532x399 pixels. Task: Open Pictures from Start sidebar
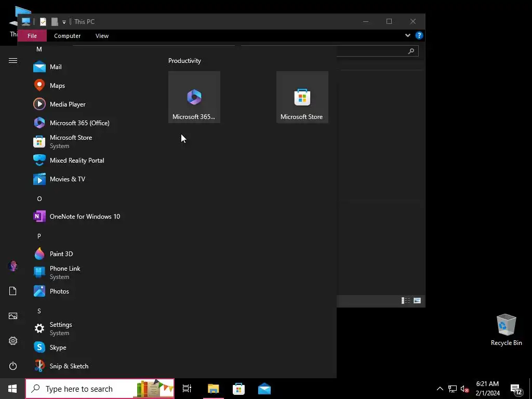click(13, 316)
